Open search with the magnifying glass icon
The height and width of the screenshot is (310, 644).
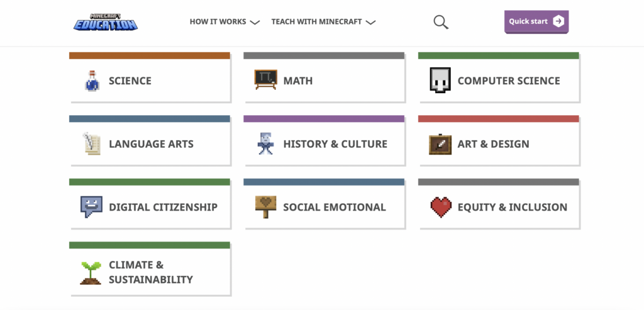pyautogui.click(x=441, y=22)
